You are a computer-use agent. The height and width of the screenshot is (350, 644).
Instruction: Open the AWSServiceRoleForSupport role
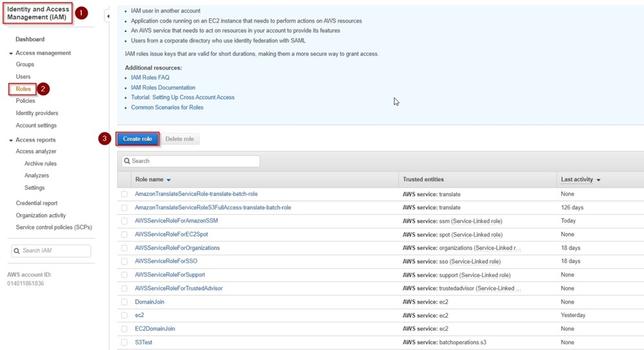[x=170, y=275]
